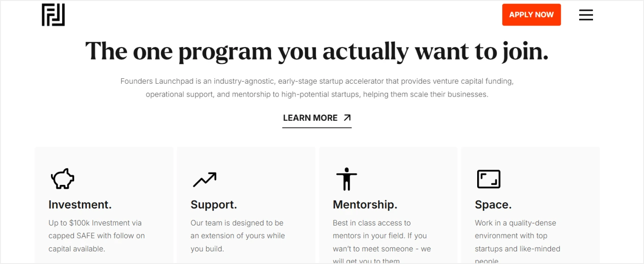Image resolution: width=644 pixels, height=264 pixels.
Task: Open the Mentorship card
Action: coord(388,206)
